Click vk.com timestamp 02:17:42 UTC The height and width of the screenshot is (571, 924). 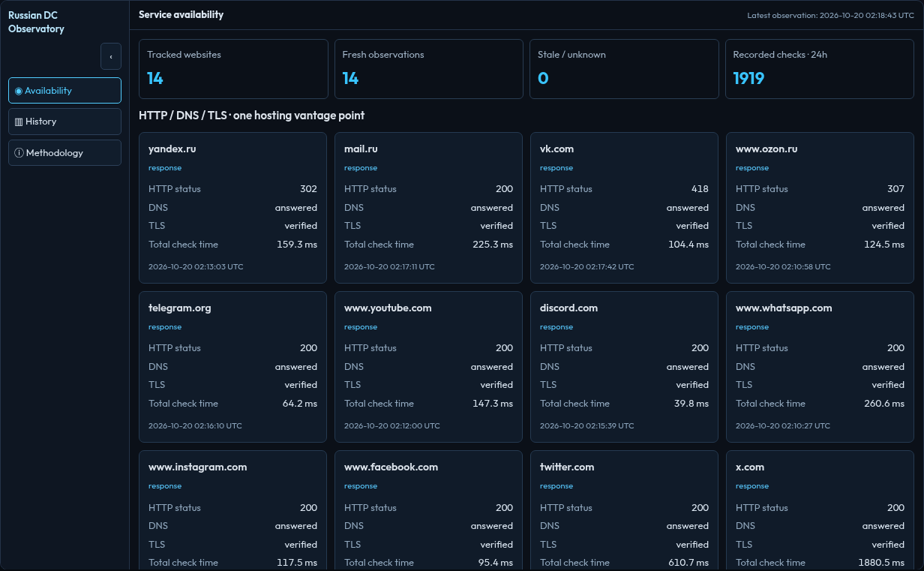click(586, 266)
